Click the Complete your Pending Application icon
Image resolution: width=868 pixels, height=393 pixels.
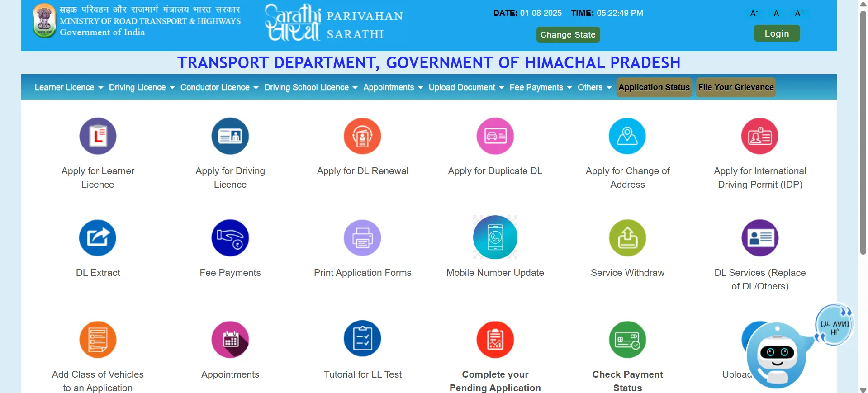click(x=495, y=340)
